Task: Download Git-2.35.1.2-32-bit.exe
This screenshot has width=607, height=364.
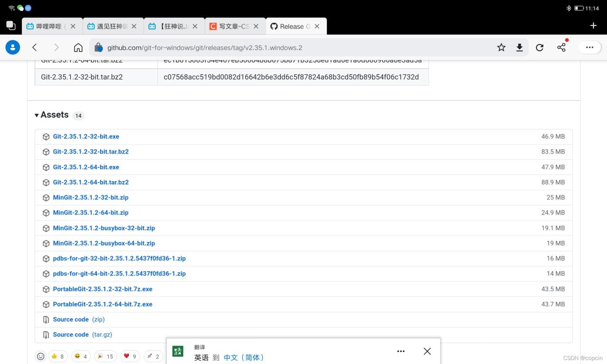Action: (86, 136)
